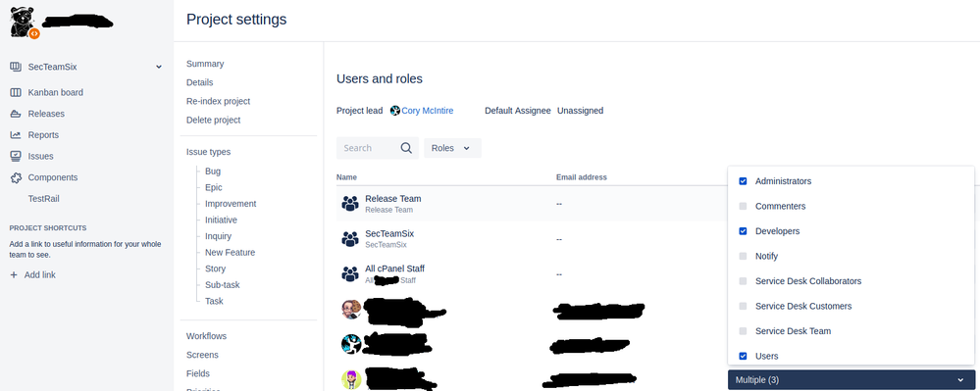Image resolution: width=980 pixels, height=391 pixels.
Task: Open the Reports sidebar link
Action: 43,135
